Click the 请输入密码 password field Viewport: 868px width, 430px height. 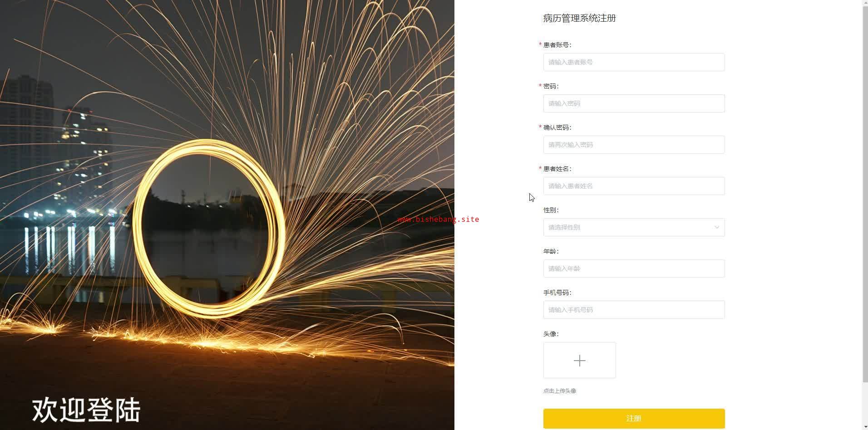click(634, 103)
